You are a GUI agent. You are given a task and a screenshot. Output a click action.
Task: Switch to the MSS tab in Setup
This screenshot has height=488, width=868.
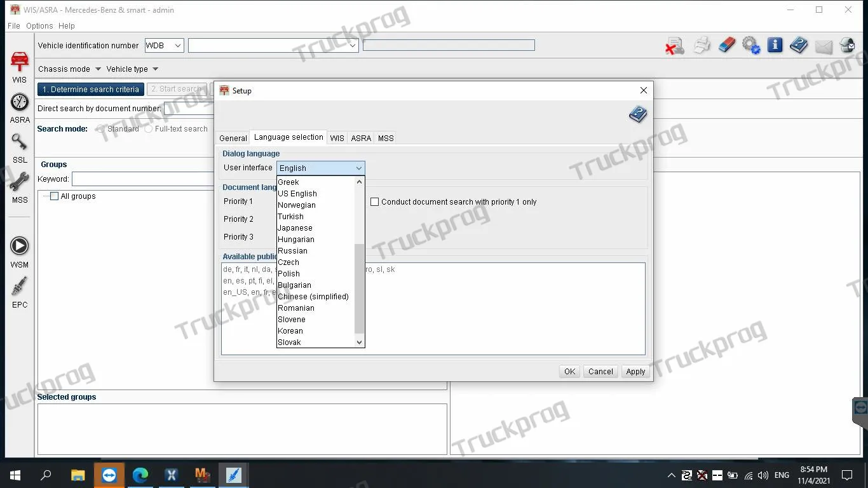386,138
